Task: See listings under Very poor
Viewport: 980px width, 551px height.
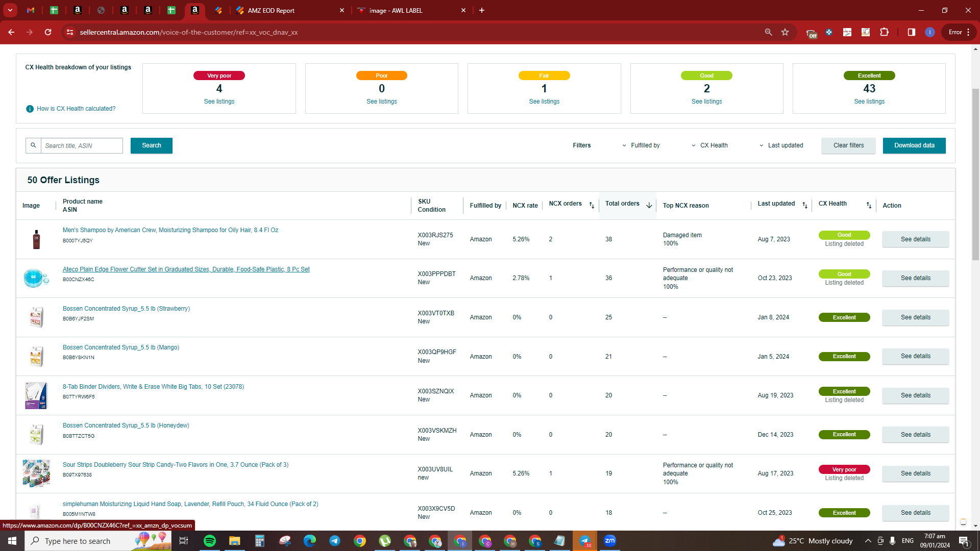Action: [x=219, y=102]
